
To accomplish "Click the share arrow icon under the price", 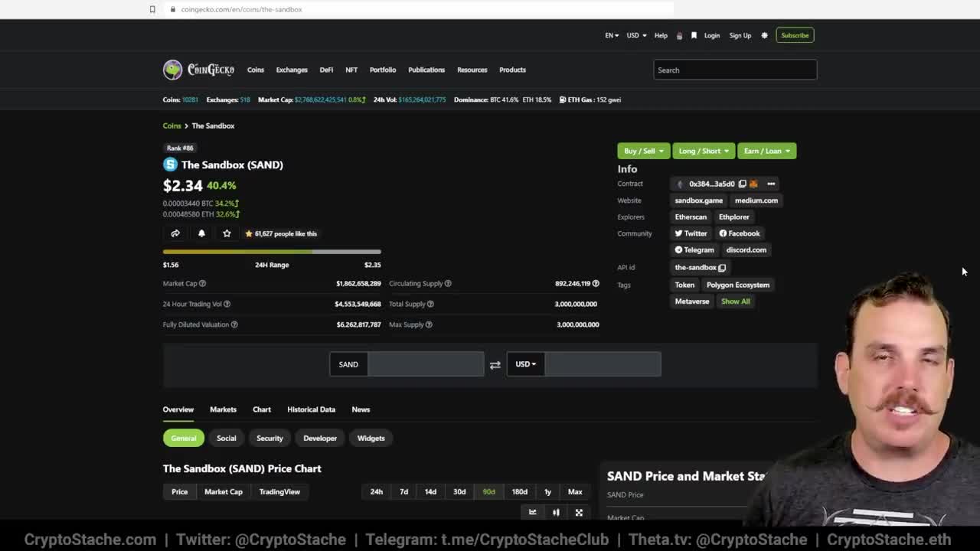I will pos(175,233).
